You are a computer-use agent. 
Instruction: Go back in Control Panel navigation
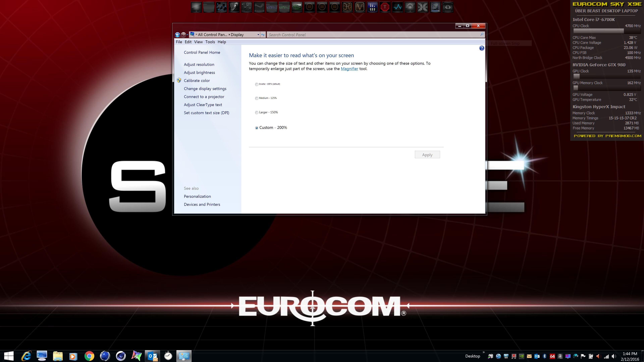177,35
